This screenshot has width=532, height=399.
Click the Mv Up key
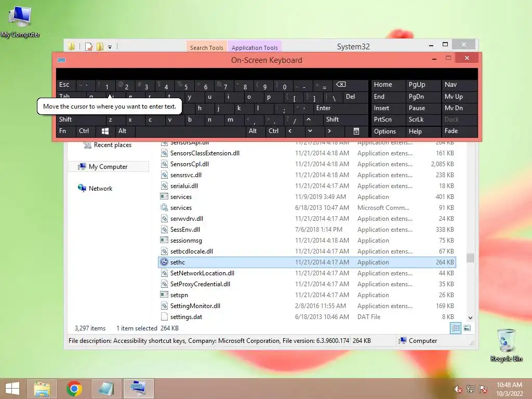tap(459, 96)
